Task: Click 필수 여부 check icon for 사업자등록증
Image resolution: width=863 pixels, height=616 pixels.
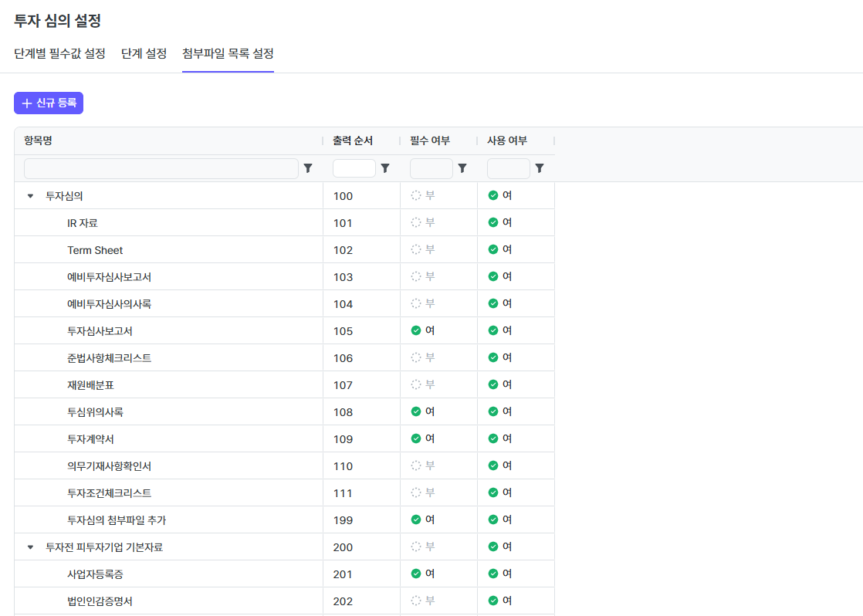Action: tap(416, 574)
